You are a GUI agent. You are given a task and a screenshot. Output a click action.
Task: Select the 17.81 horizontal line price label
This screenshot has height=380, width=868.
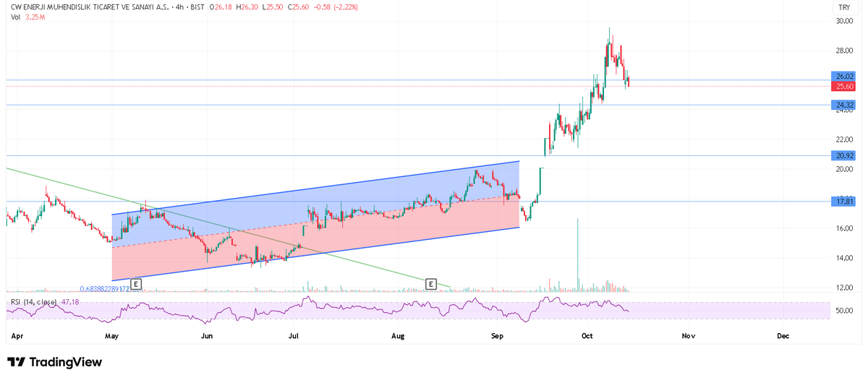click(844, 202)
